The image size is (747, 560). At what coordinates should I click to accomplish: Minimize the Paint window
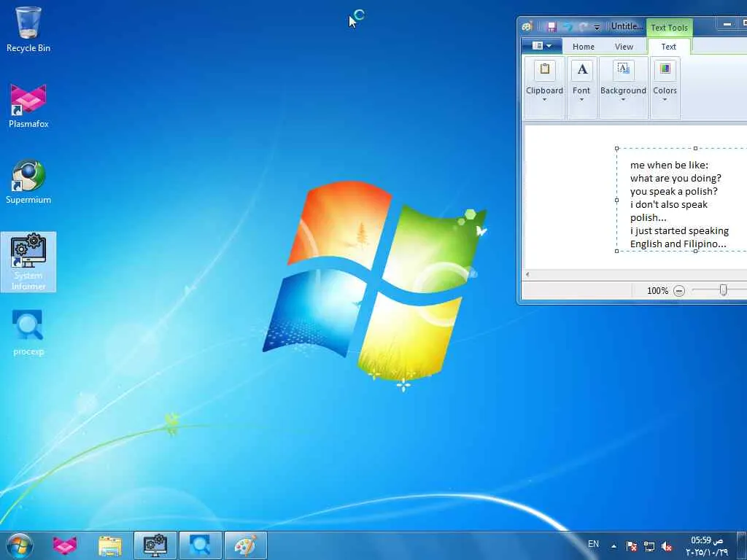coord(727,24)
